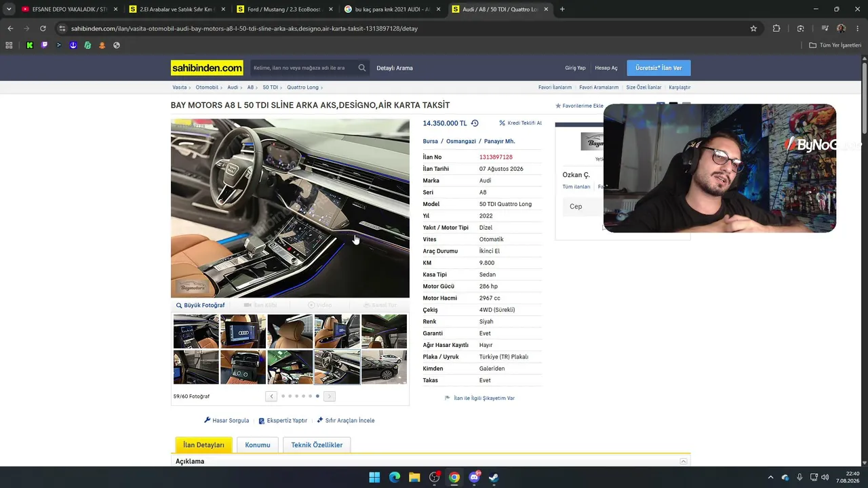
Task: Click the search magnifier icon
Action: click(362, 68)
